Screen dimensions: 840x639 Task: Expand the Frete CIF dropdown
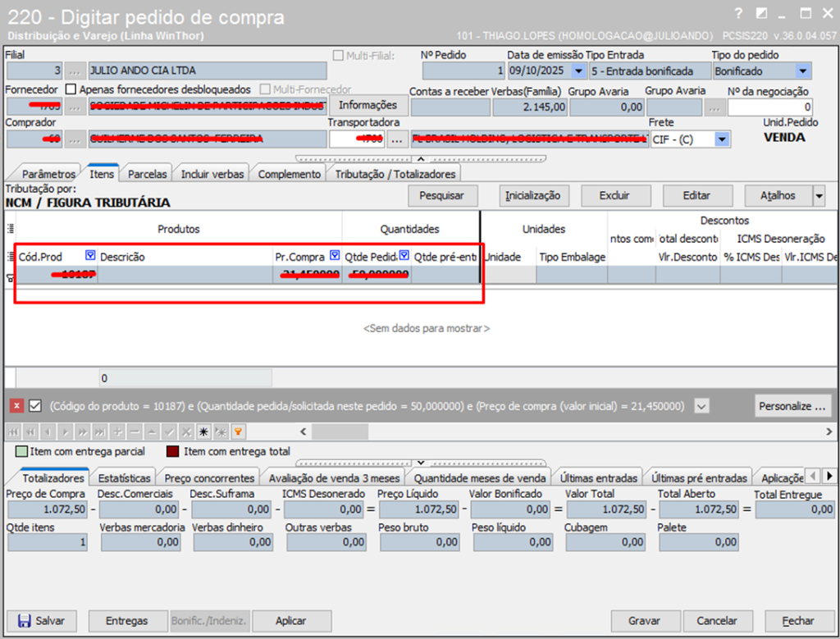pyautogui.click(x=721, y=139)
